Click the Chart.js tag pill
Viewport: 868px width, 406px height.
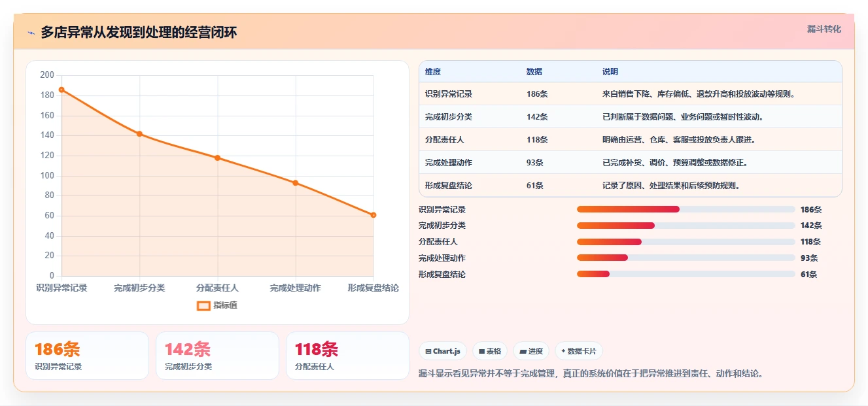[443, 351]
